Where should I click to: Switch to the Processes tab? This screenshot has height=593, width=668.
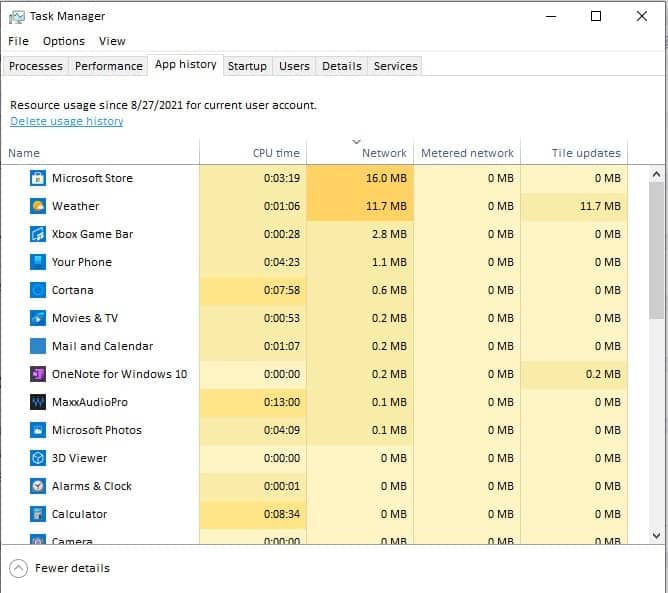pos(36,66)
